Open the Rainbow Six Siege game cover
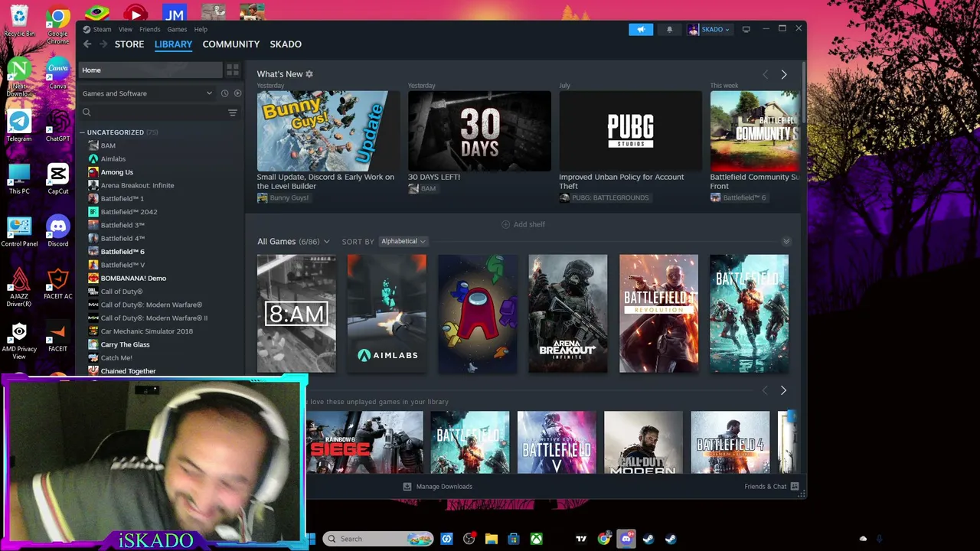The width and height of the screenshot is (980, 551). (364, 442)
